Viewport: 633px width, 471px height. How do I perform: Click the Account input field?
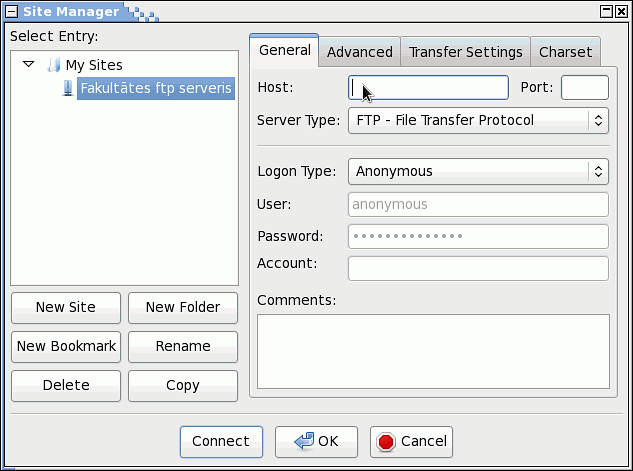pos(478,268)
